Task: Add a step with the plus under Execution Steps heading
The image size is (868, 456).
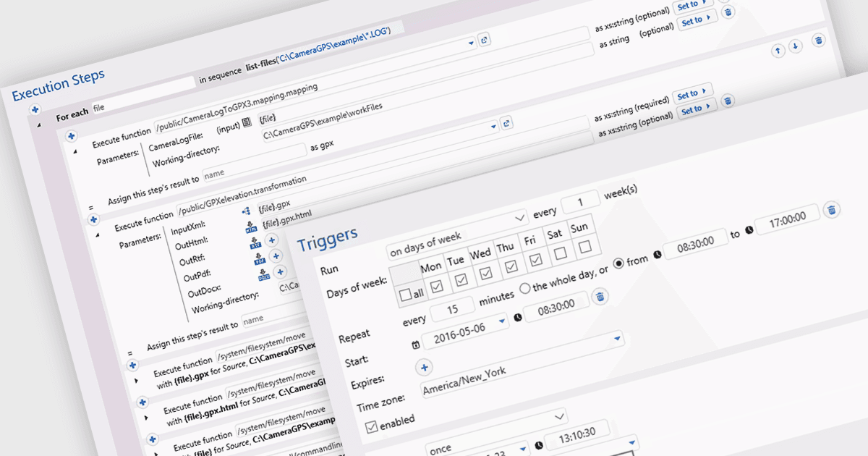Action: pos(34,110)
